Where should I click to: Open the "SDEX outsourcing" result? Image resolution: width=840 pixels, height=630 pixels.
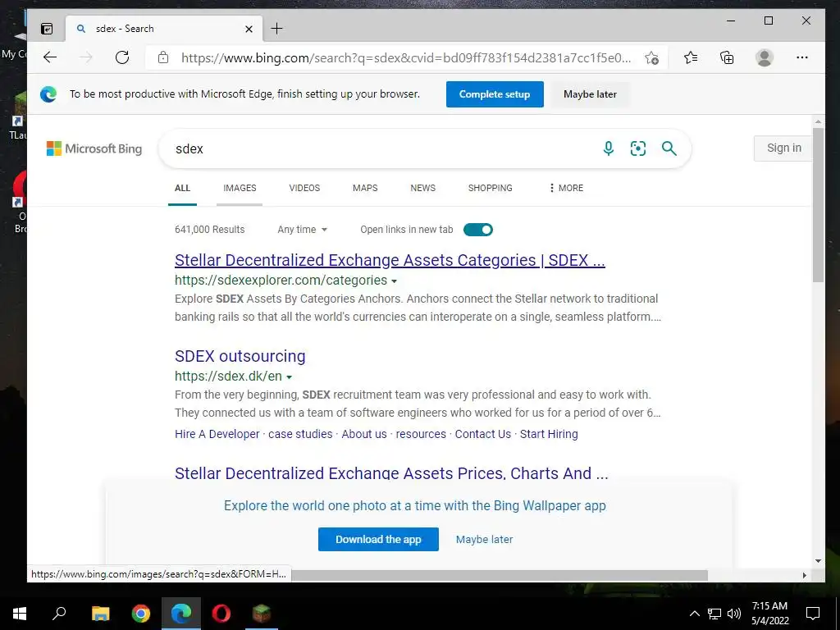[240, 356]
